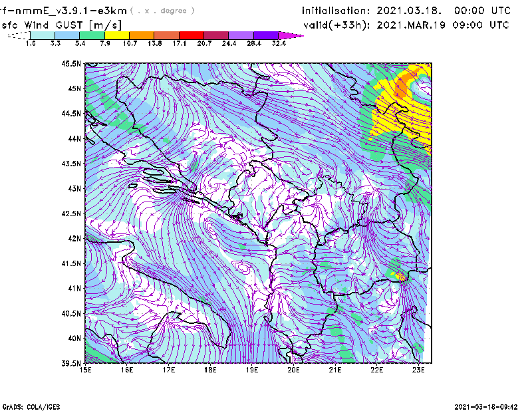
Task: Click the 45.5N latitude label
Action: pyautogui.click(x=72, y=63)
